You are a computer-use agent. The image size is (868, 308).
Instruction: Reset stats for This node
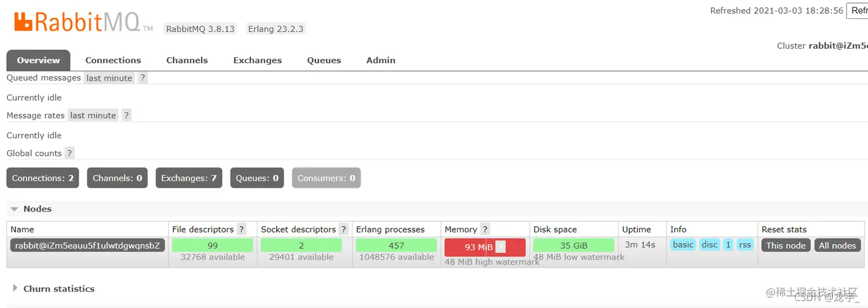(786, 245)
